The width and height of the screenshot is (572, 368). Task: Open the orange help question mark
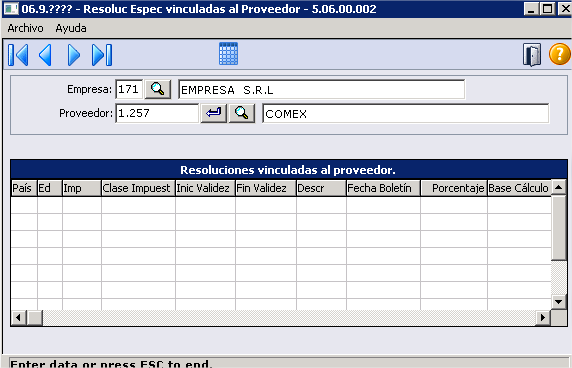click(560, 54)
